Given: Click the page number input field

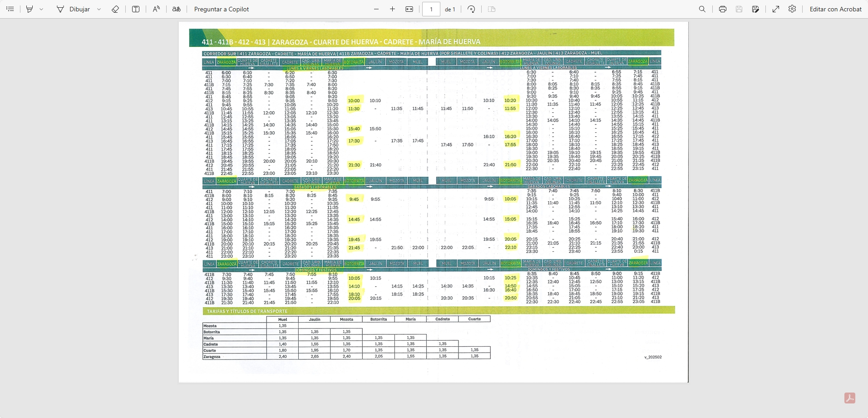Looking at the screenshot, I should [x=431, y=9].
